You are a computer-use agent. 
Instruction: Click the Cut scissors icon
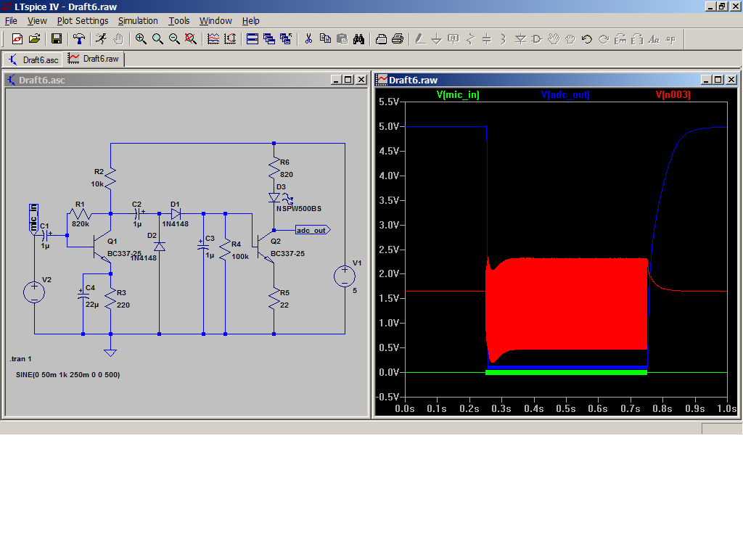pos(308,39)
